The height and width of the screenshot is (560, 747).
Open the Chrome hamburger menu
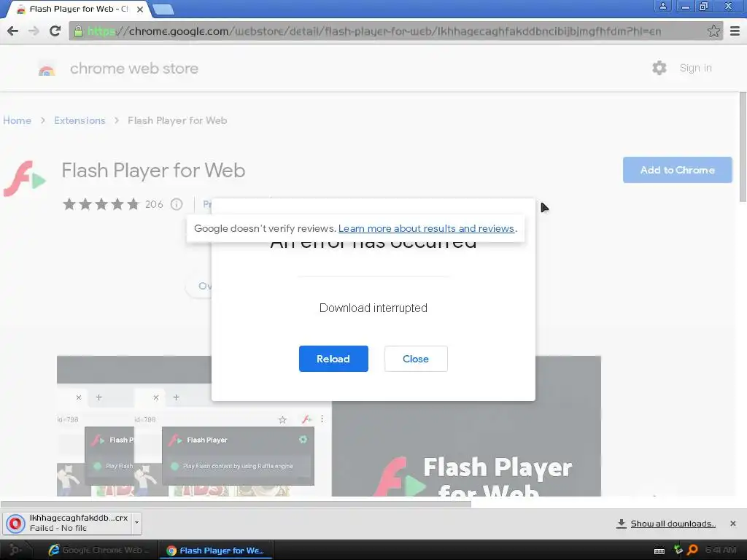735,31
